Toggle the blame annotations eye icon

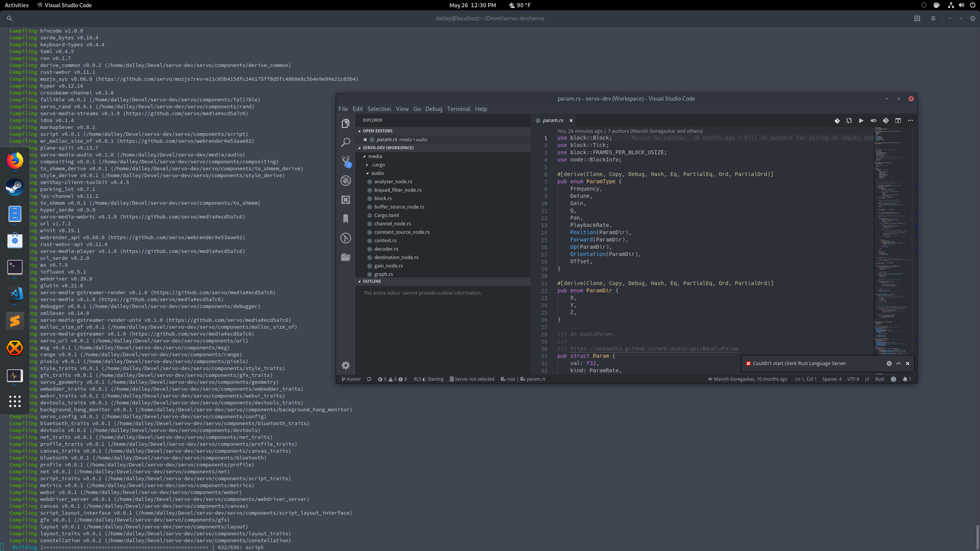(874, 121)
